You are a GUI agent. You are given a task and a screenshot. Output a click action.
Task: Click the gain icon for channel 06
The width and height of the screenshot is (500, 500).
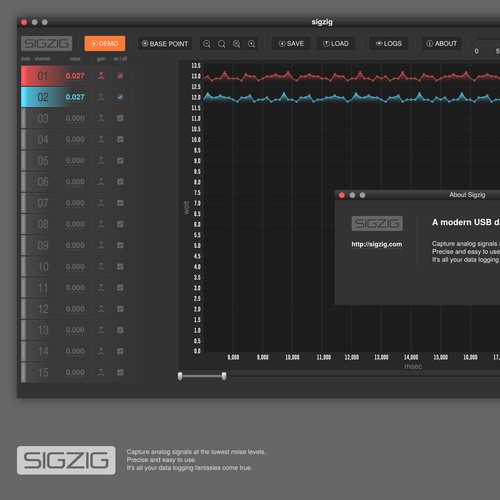click(x=101, y=182)
